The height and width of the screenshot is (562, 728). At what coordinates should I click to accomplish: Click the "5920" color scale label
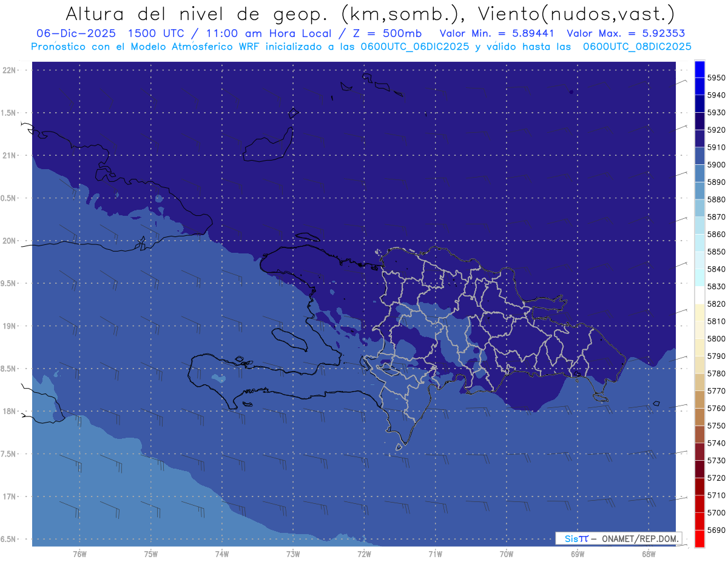coord(716,130)
